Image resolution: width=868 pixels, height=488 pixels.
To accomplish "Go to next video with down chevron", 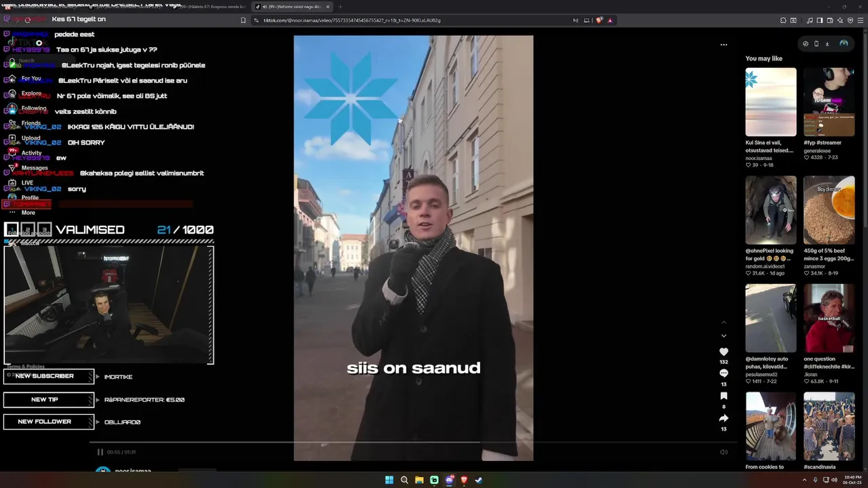I will [x=724, y=335].
